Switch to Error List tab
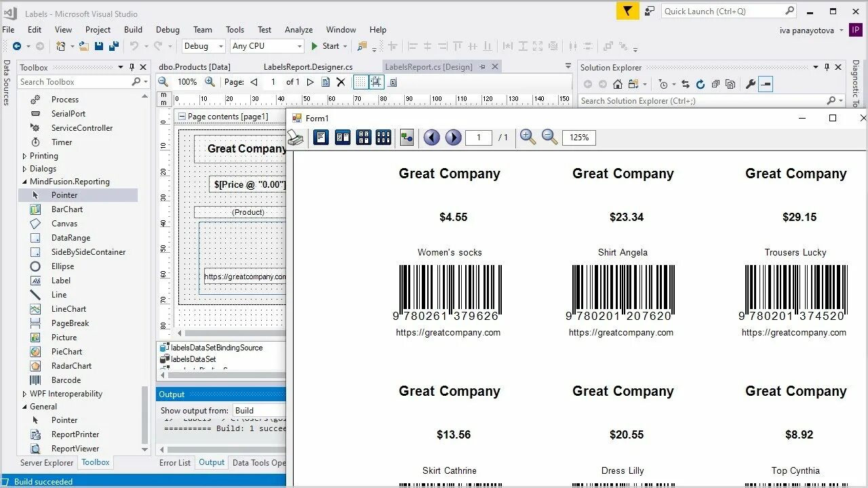868x488 pixels. click(x=175, y=463)
